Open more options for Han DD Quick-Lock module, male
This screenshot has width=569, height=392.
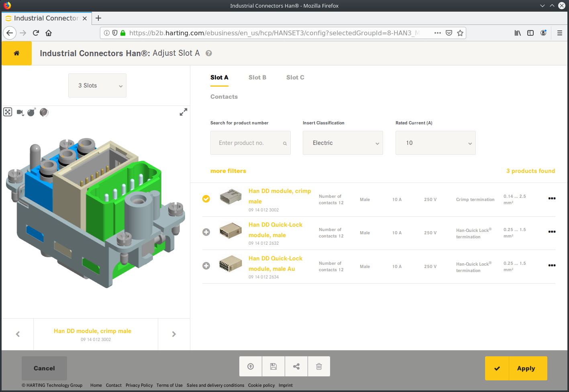coord(552,232)
